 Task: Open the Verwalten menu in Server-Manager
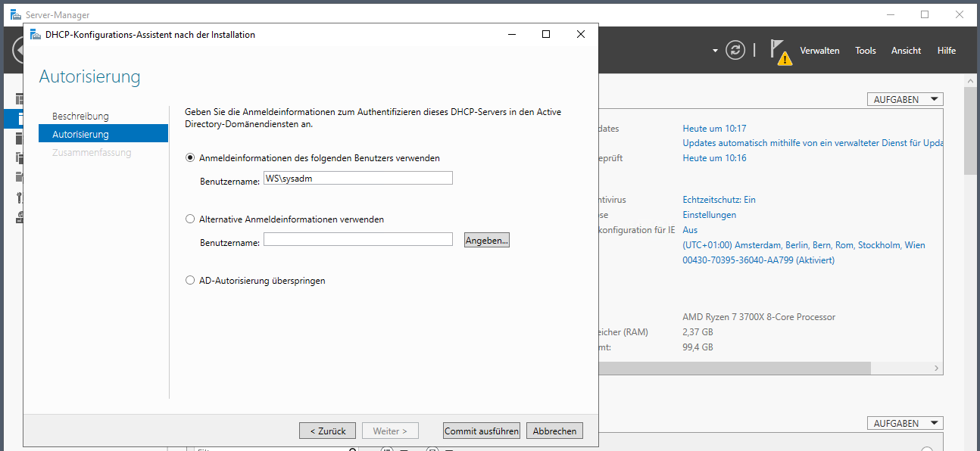pos(819,51)
